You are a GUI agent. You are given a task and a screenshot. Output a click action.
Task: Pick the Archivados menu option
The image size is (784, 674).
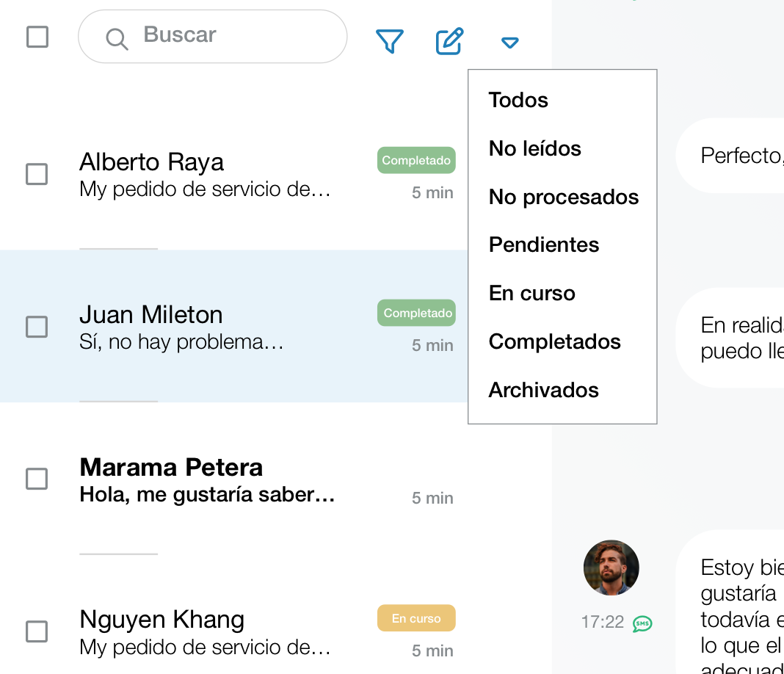coord(543,390)
